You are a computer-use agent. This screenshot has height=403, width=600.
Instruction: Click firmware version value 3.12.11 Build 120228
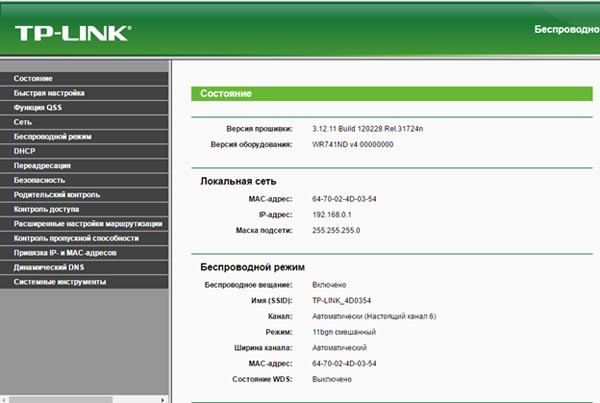(367, 129)
